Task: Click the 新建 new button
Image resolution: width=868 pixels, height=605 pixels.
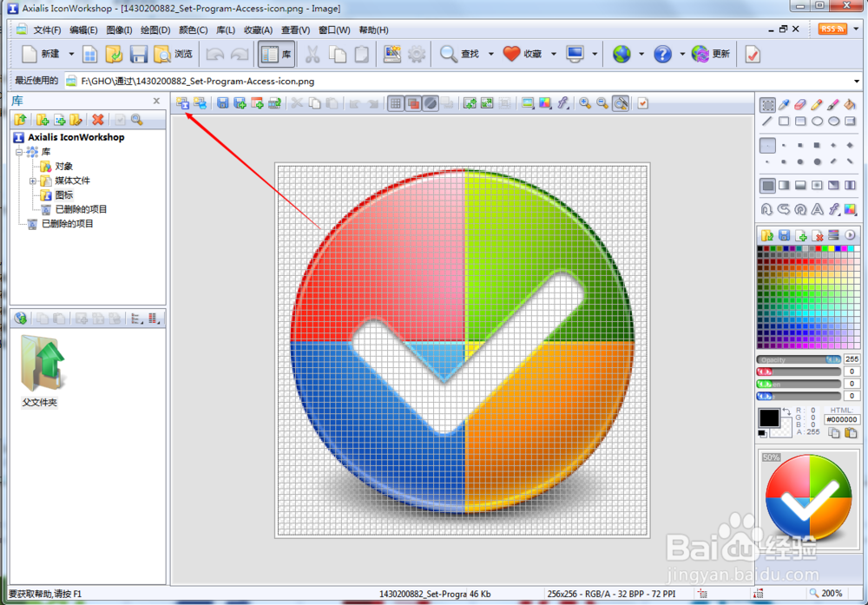Action: tap(41, 54)
